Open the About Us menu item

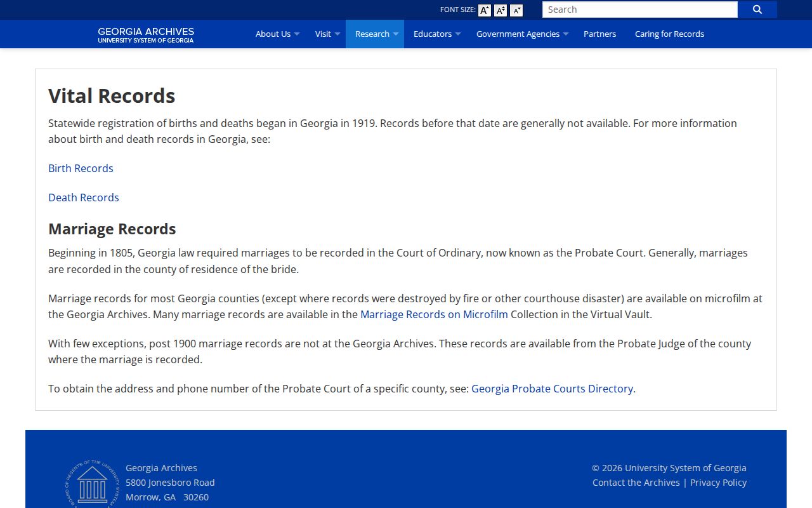click(x=273, y=34)
